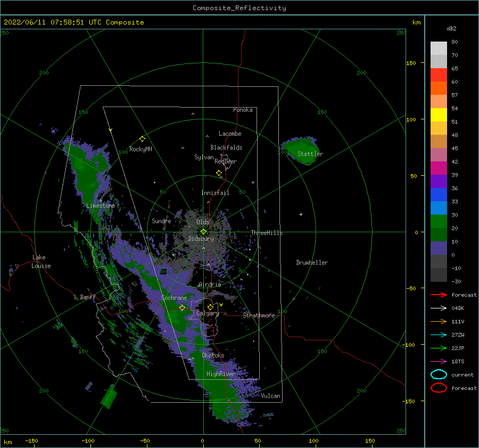The width and height of the screenshot is (479, 448).
Task: Click the green 22JP arrow in the legend
Action: (439, 348)
